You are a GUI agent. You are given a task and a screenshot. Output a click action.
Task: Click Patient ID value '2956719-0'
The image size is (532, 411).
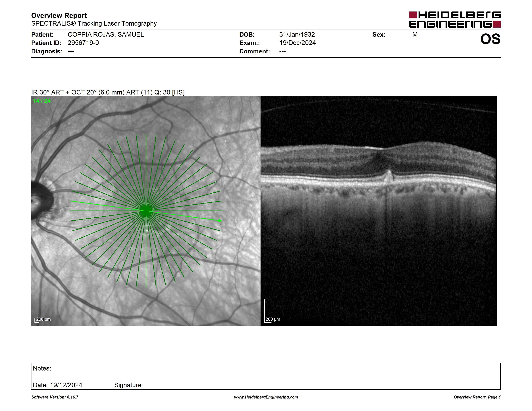coord(83,43)
